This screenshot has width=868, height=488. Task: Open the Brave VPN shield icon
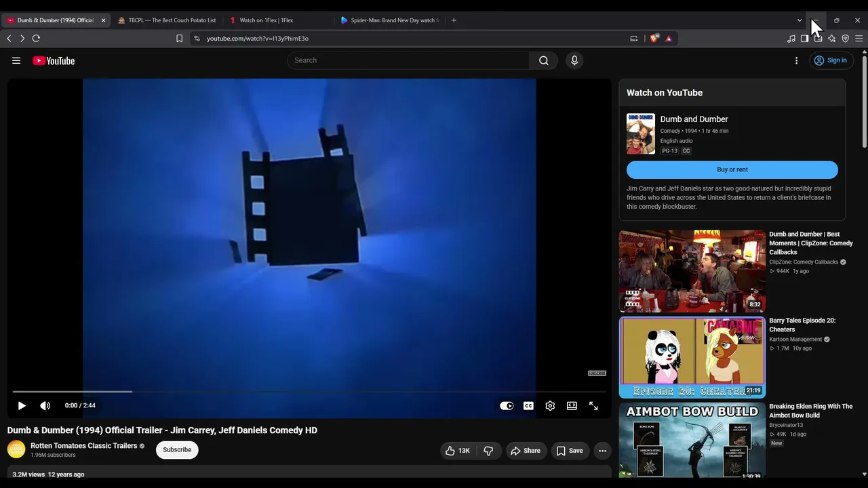pyautogui.click(x=845, y=39)
